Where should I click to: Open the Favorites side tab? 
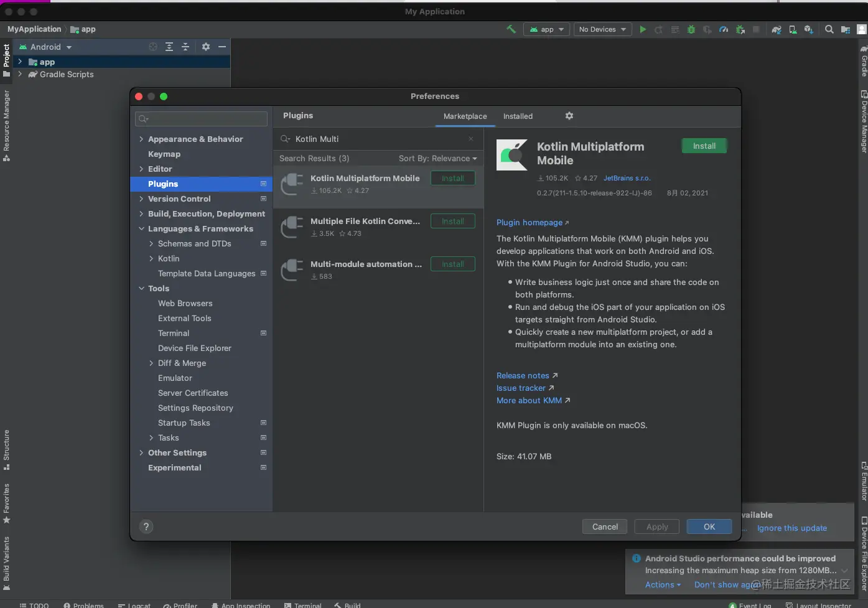[x=6, y=503]
